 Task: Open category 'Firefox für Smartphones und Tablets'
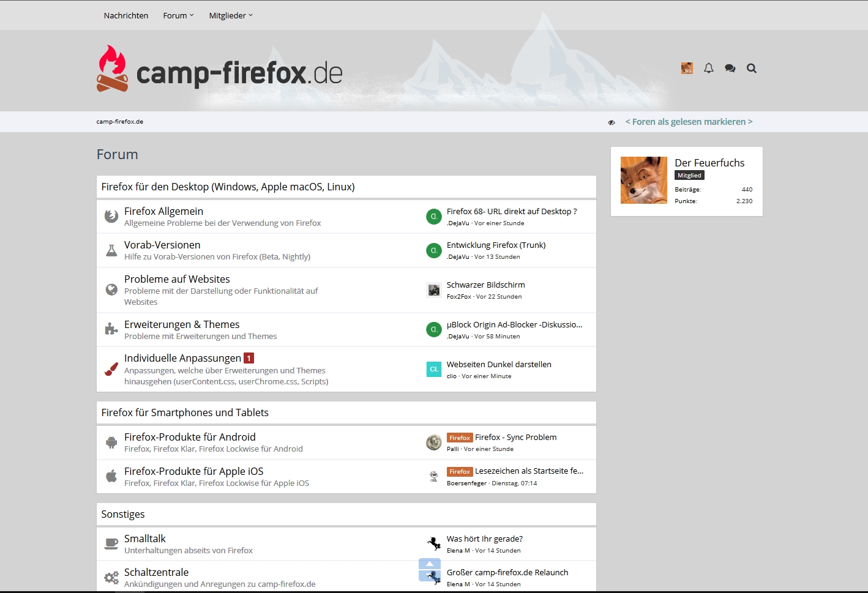point(185,412)
